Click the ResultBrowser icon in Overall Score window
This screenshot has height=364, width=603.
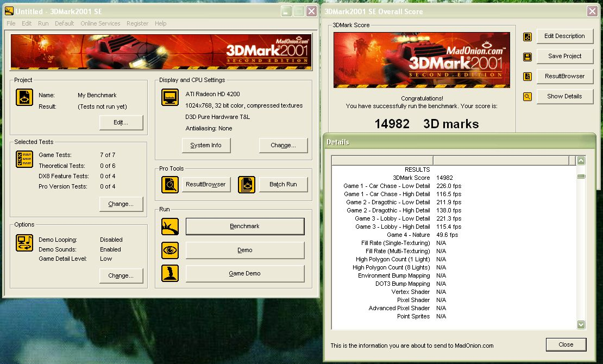point(527,77)
